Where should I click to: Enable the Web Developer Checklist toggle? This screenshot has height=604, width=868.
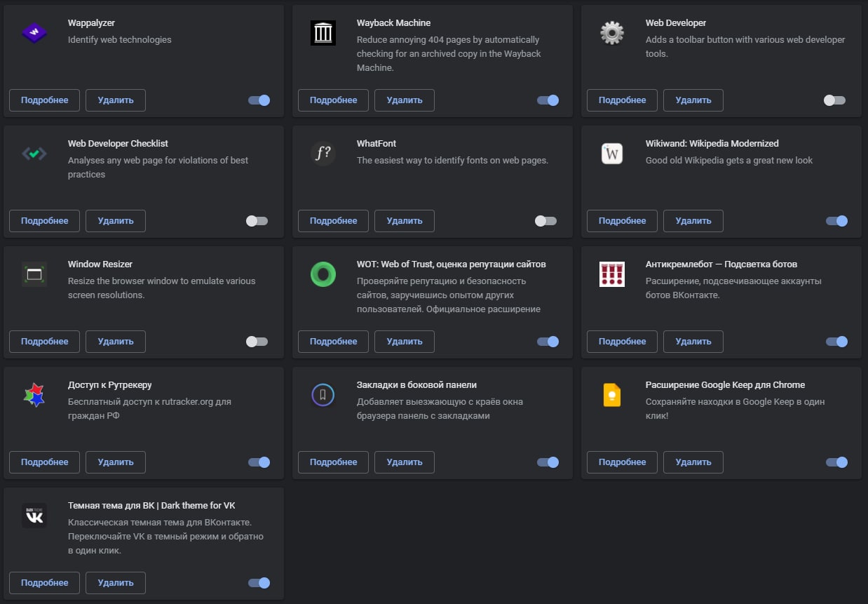coord(257,221)
